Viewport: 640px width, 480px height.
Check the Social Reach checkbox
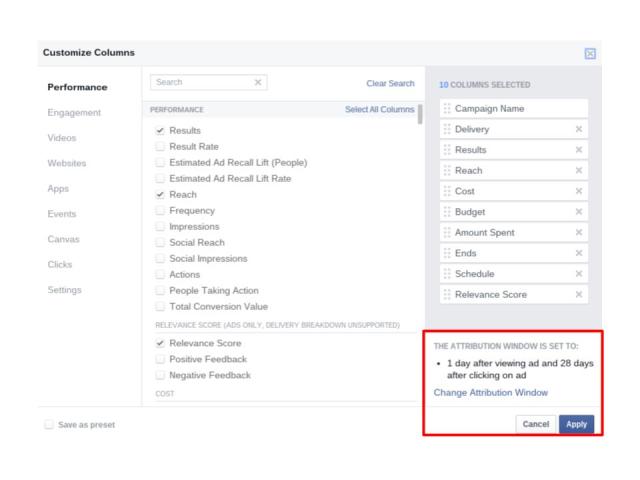click(160, 242)
